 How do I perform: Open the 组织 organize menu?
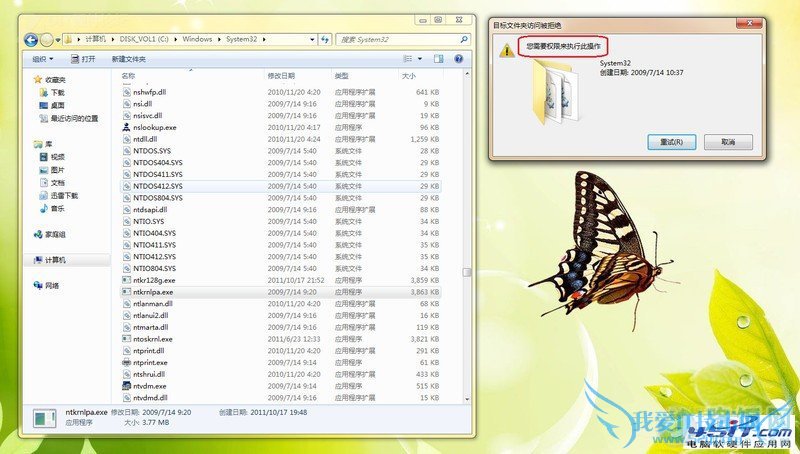pyautogui.click(x=43, y=59)
